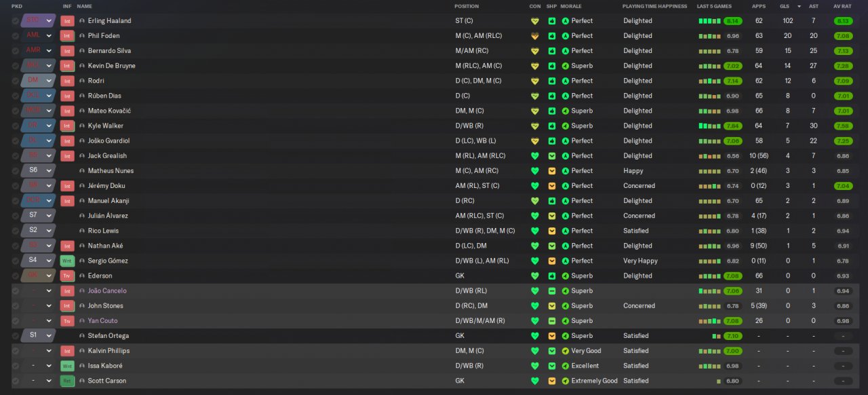Viewport: 868px width, 395px height.
Task: Open the S1 substitute dropdown for Stefan Ortega
Action: 39,336
